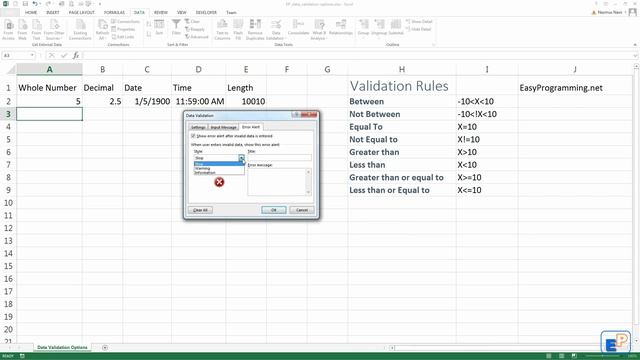Open the Existing Connections ribbon icon
This screenshot has height=360, width=640.
click(80, 29)
